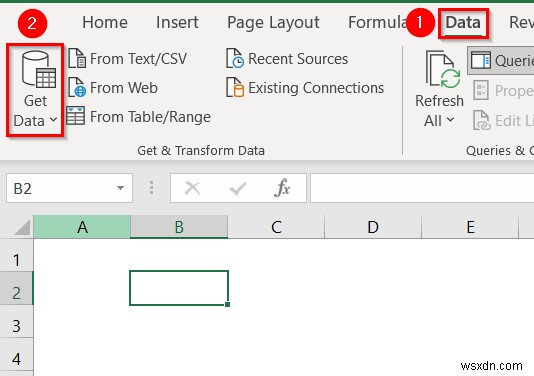This screenshot has height=376, width=534.
Task: Click the From Web globe icon
Action: 77,88
